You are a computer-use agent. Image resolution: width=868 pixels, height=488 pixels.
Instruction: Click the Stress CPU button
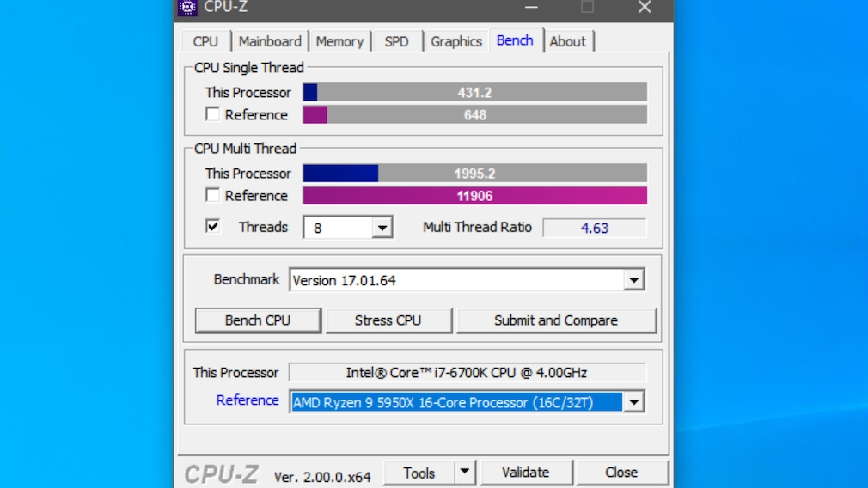tap(388, 320)
